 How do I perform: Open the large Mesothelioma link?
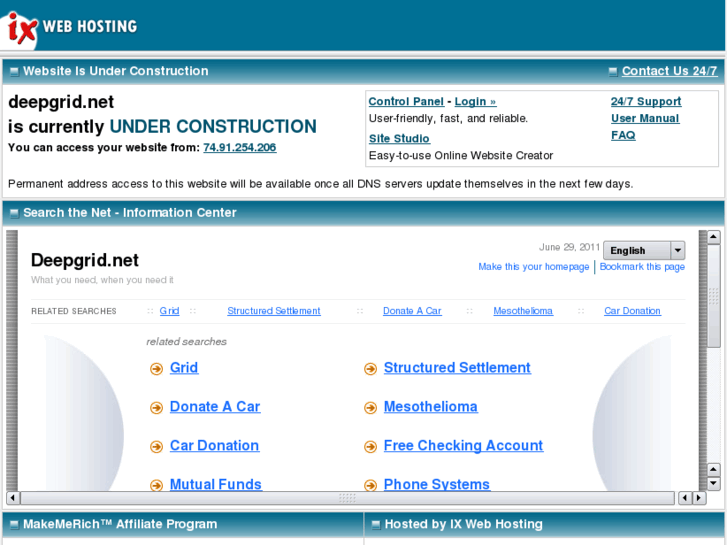[431, 407]
